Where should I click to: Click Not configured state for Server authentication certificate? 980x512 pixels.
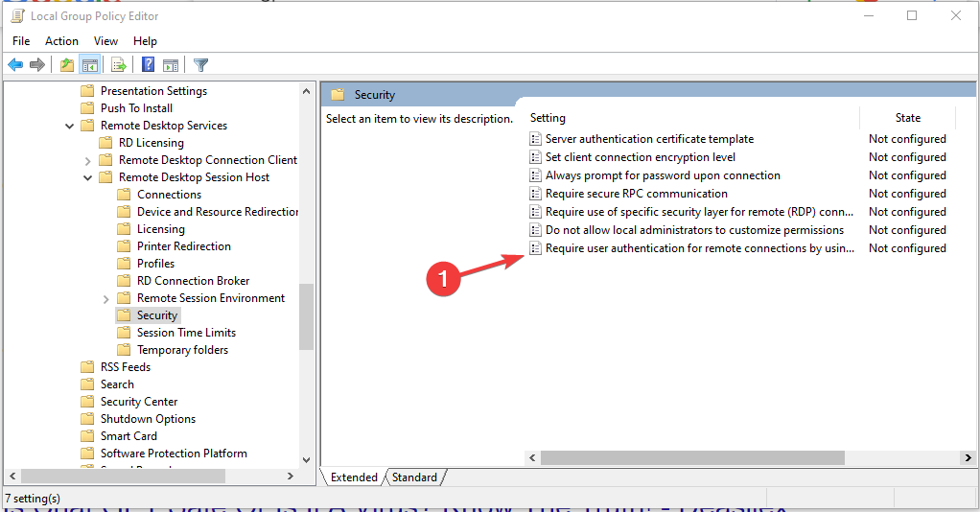[x=907, y=139]
